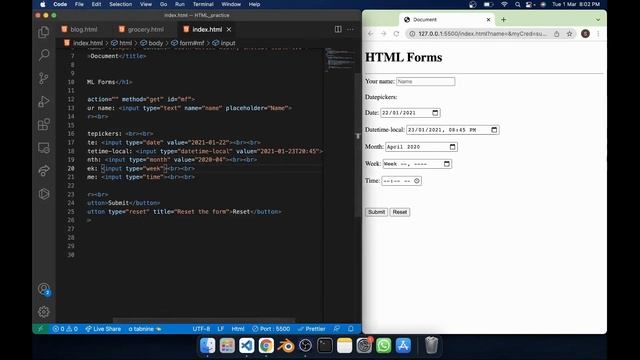
Task: Reload the page in Chrome
Action: 396,34
